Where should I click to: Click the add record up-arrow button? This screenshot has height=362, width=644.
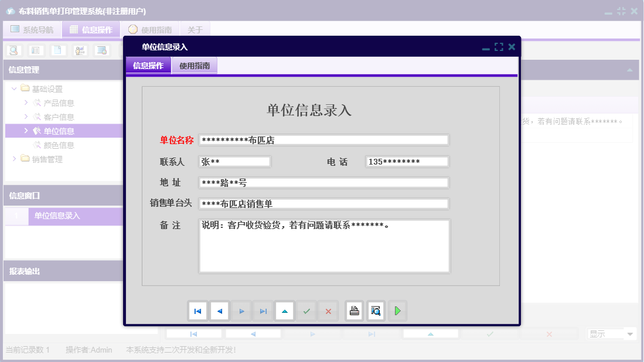tap(285, 311)
